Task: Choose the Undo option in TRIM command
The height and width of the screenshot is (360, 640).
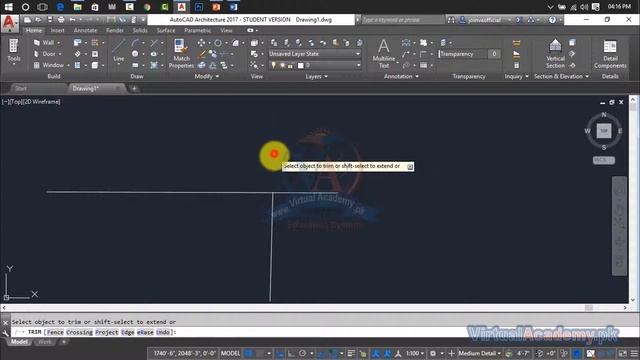Action: [163, 332]
